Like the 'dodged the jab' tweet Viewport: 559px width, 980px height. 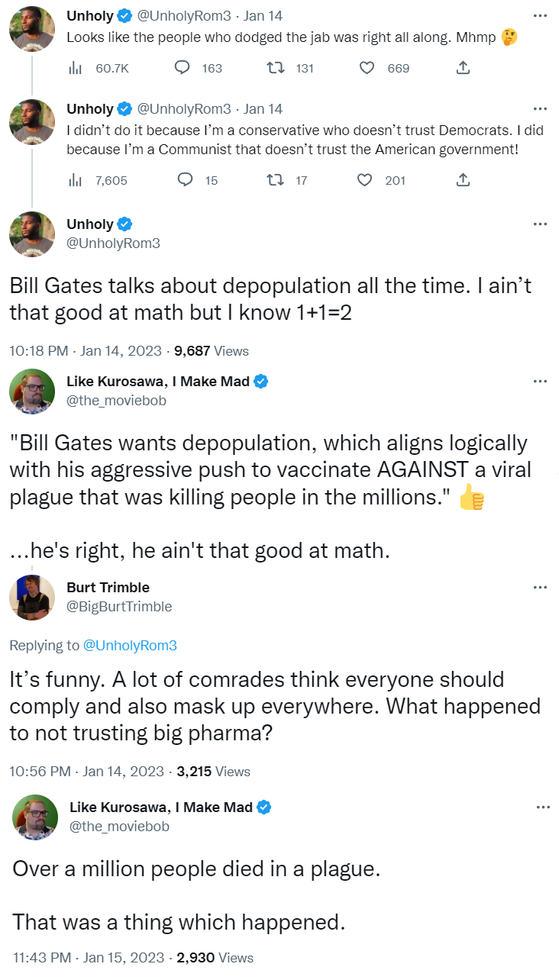coord(367,68)
